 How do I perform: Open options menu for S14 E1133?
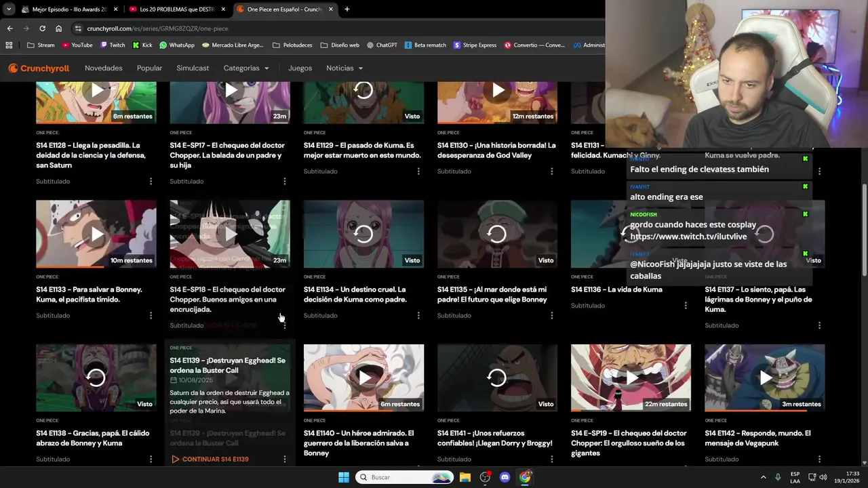click(151, 315)
